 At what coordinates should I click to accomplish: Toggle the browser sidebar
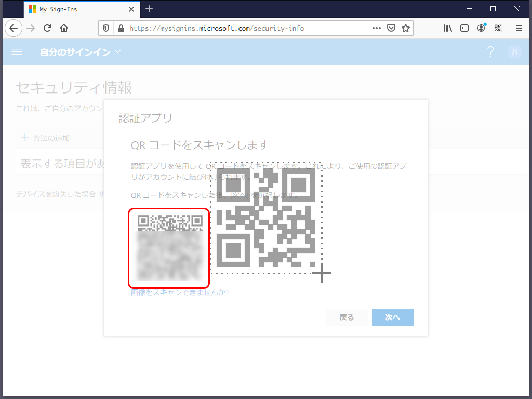[464, 28]
